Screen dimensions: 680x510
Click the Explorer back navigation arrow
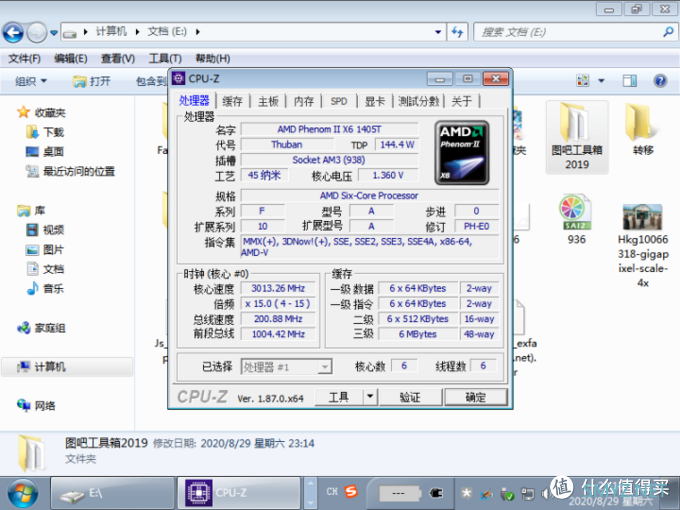pos(13,32)
